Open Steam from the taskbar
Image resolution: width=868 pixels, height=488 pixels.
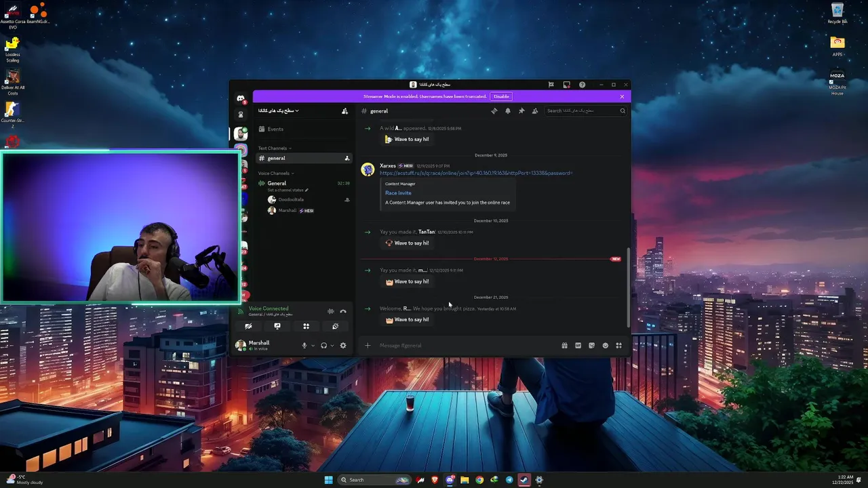tap(524, 480)
